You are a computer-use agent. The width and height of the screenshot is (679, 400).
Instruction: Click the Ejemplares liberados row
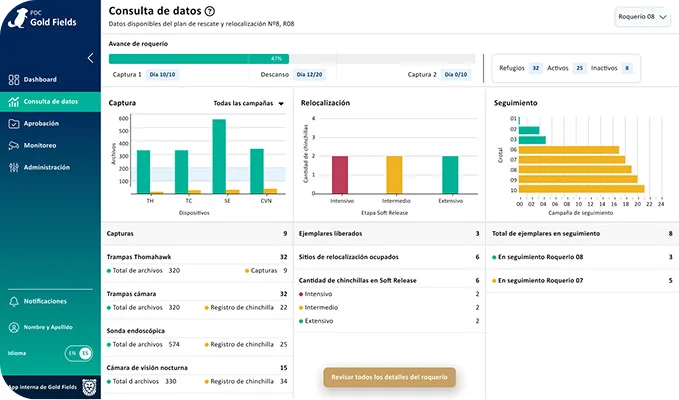coord(389,234)
